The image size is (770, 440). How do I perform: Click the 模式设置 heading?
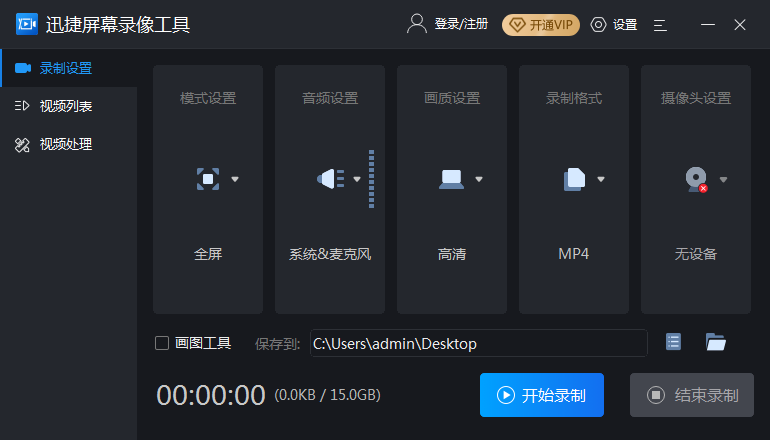click(x=208, y=98)
